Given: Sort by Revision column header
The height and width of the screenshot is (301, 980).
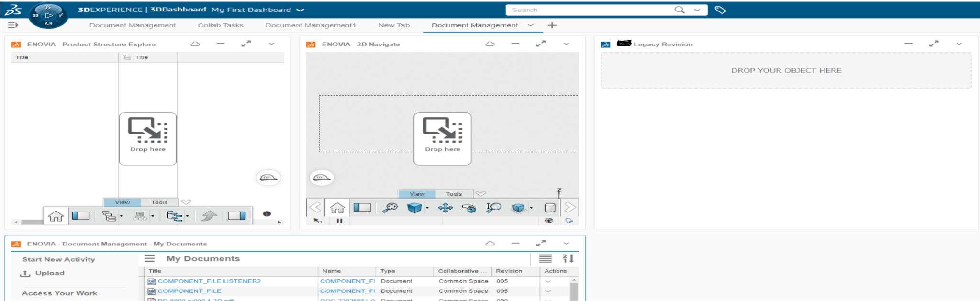Looking at the screenshot, I should (509, 271).
